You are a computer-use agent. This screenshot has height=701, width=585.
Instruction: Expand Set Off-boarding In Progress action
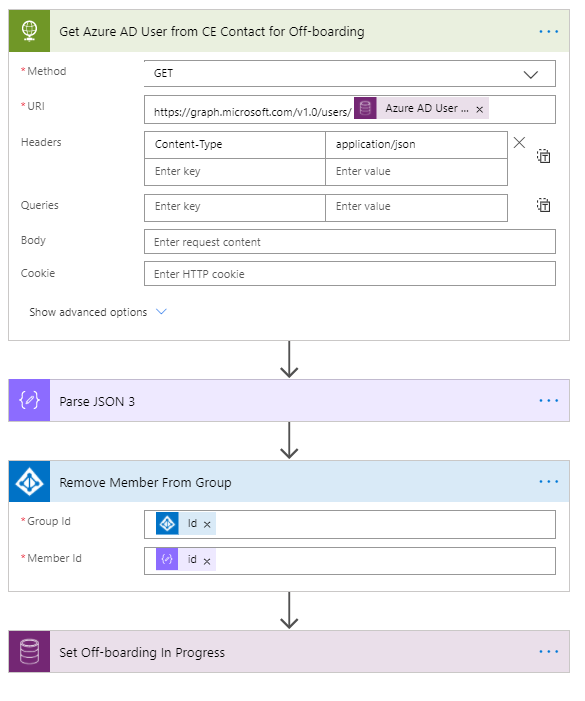pyautogui.click(x=289, y=652)
